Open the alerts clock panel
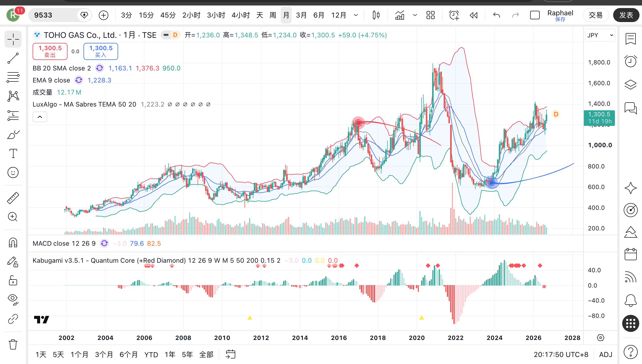 (x=630, y=61)
